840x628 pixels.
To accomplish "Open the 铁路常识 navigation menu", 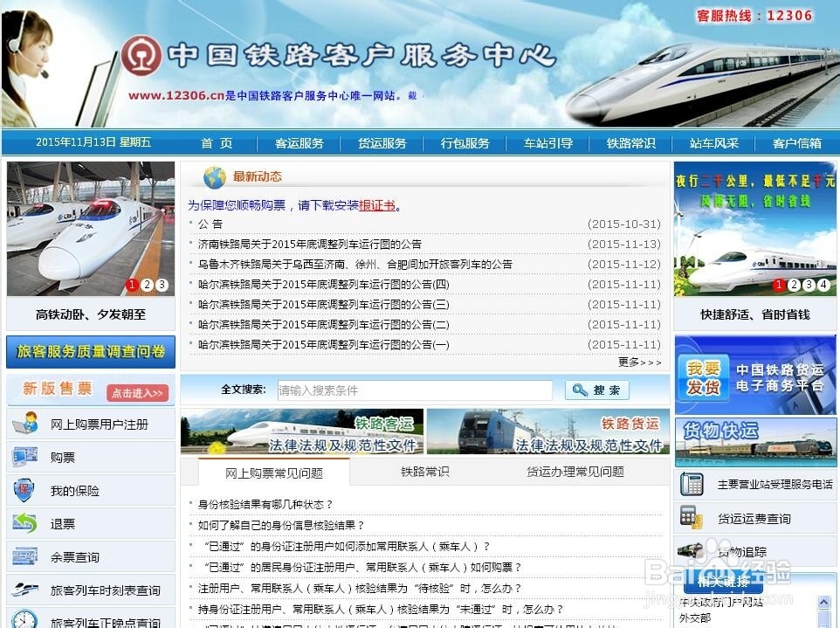I will click(x=631, y=143).
